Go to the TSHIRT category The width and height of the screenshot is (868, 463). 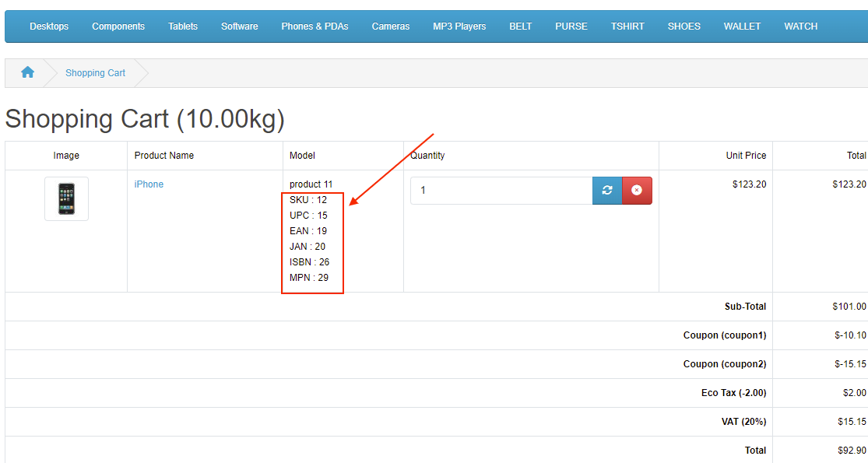pyautogui.click(x=627, y=26)
